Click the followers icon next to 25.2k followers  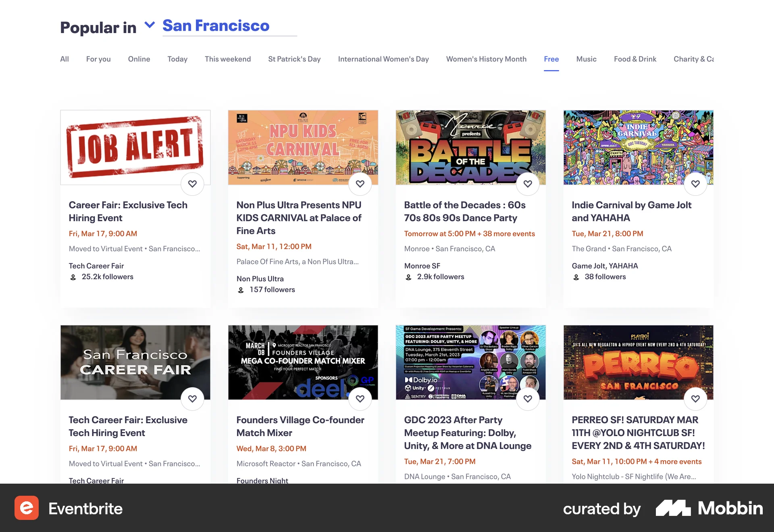[x=73, y=277]
